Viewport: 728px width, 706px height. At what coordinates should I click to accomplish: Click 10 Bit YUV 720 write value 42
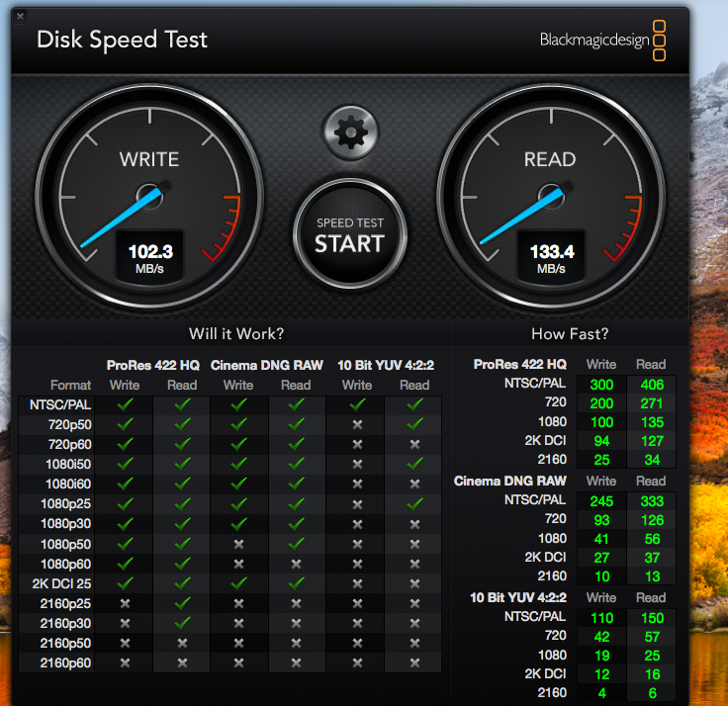click(601, 637)
